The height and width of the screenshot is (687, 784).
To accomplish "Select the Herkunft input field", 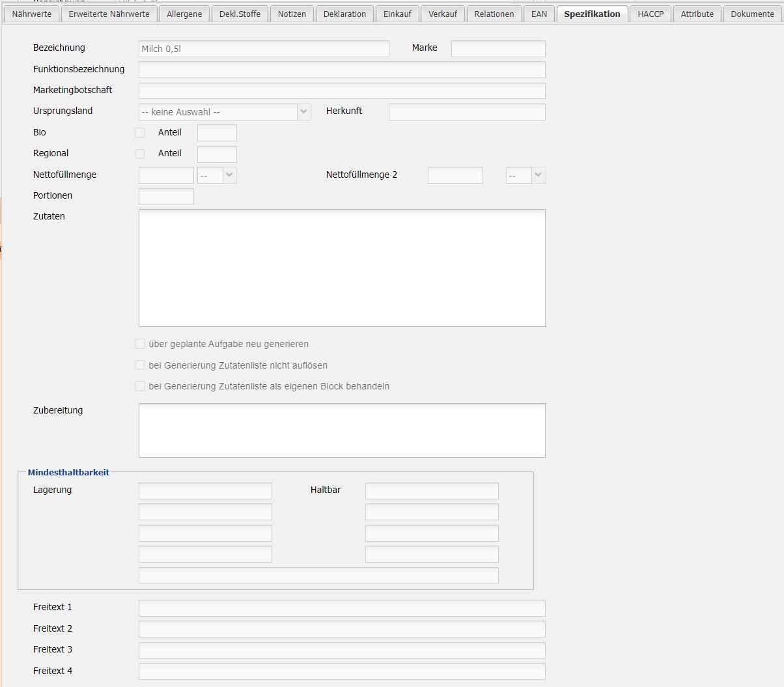I will point(467,112).
